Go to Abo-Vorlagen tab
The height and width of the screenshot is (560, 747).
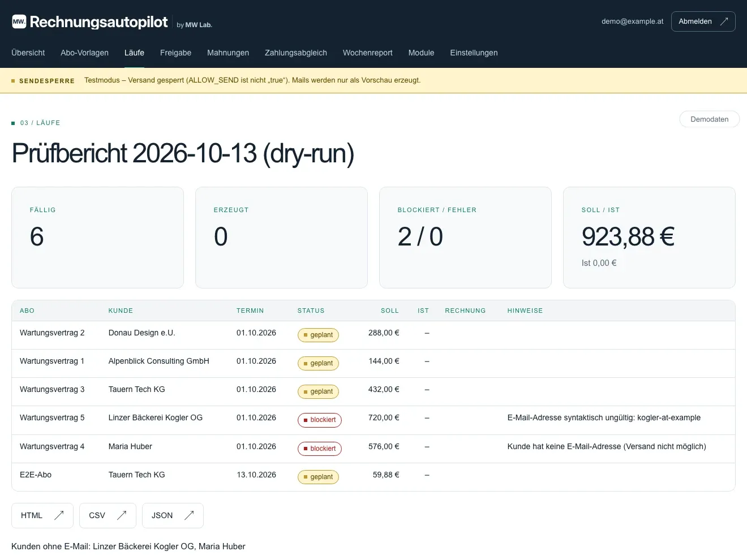point(84,53)
